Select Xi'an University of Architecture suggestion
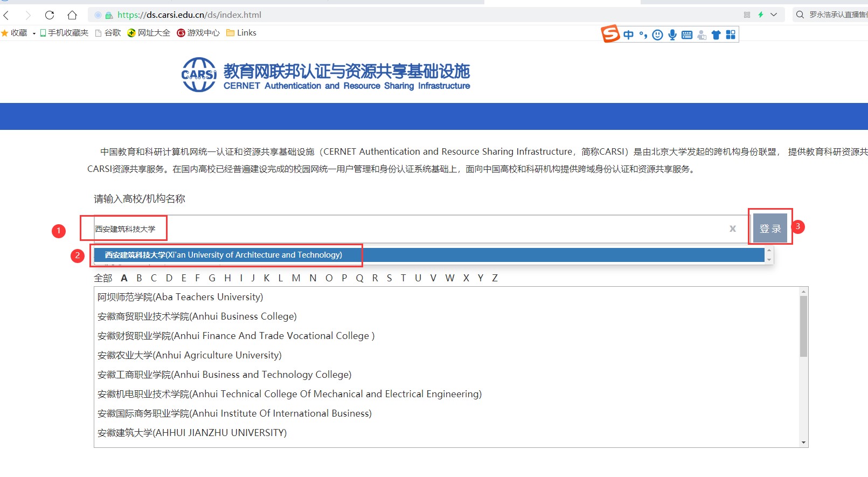Image resolution: width=868 pixels, height=477 pixels. [429, 255]
